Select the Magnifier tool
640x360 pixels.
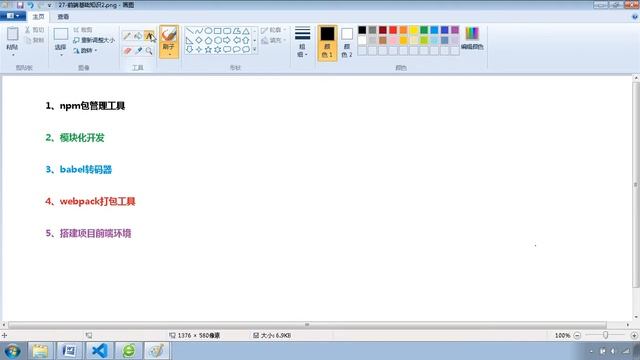pos(149,51)
